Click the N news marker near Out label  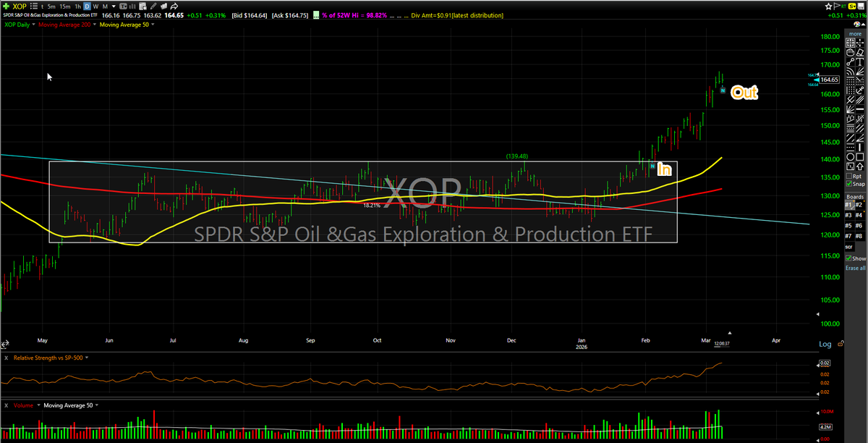[722, 90]
